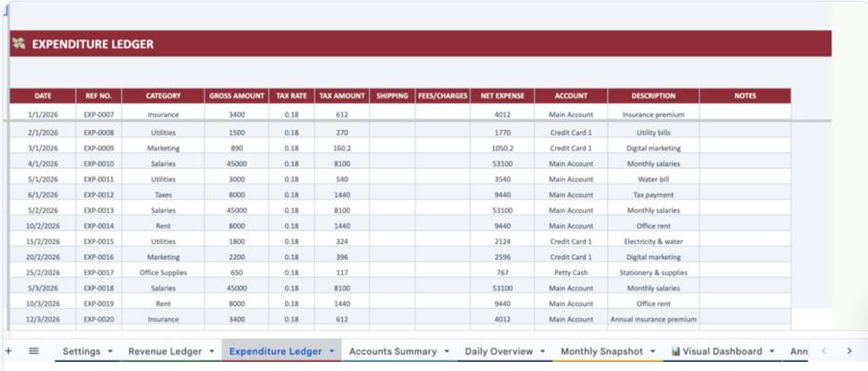Open the Revenue Ledger tab dropdown arrow
Viewport: 868px width, 371px height.
(x=212, y=352)
